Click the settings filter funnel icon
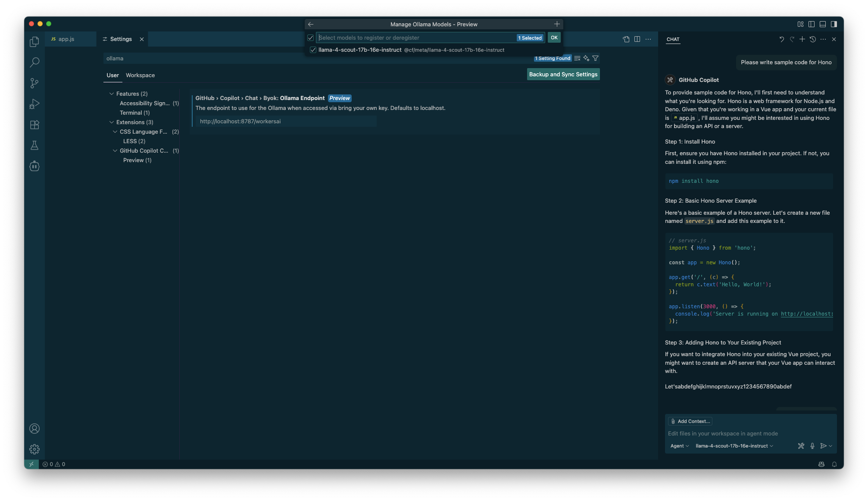Screen dimensions: 868x501 point(595,58)
